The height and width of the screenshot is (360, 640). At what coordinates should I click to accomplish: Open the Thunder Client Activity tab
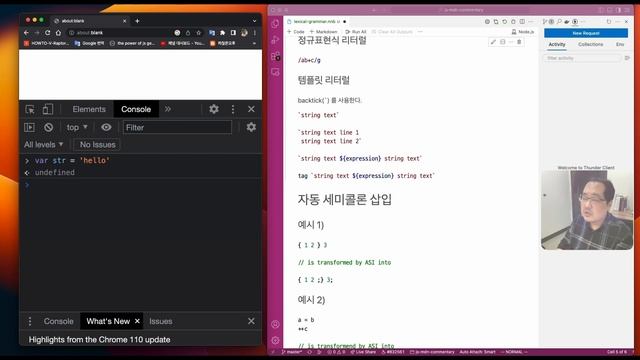[557, 44]
